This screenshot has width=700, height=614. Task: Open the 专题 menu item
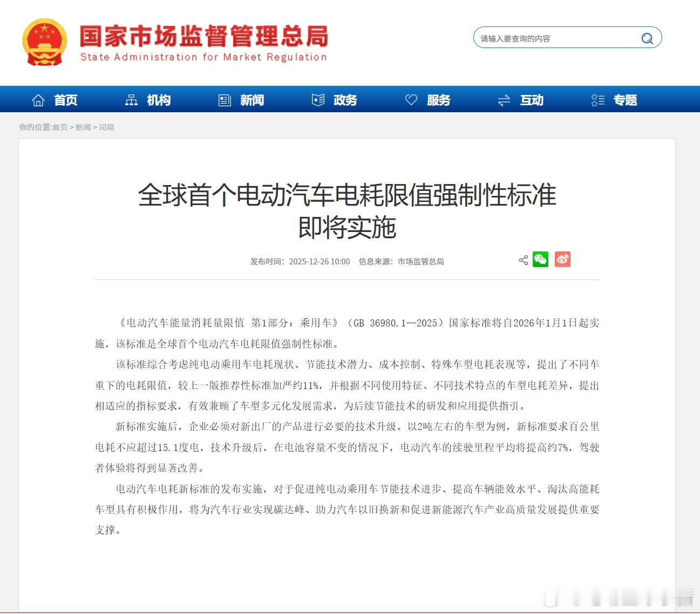625,100
